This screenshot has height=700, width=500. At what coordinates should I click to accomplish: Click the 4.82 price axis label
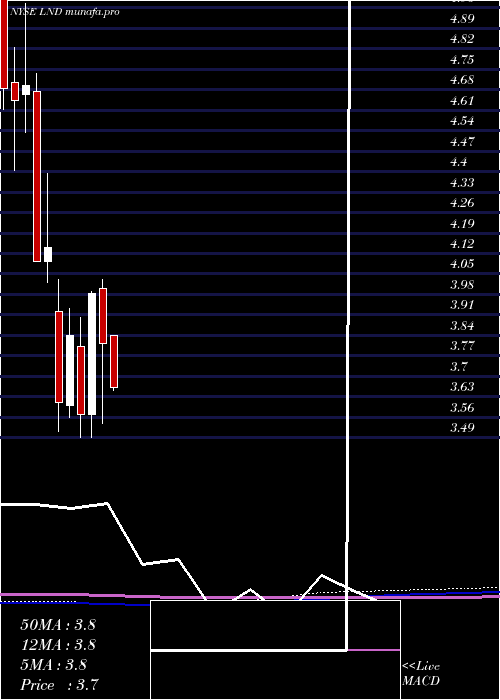coord(462,39)
